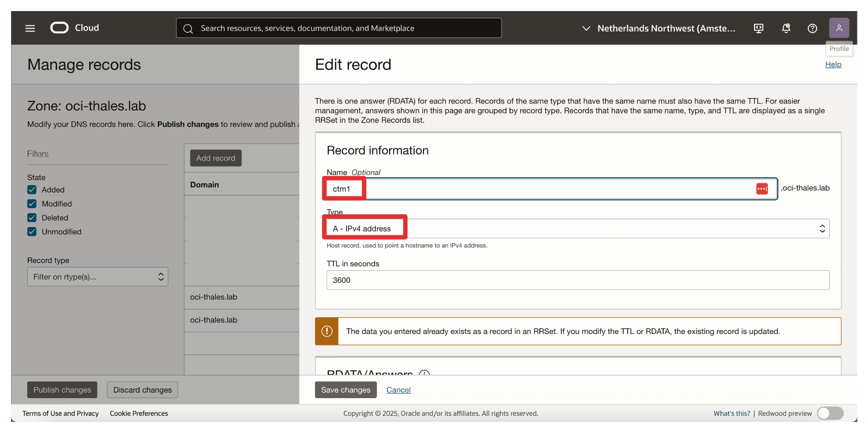Open the Help link

833,64
